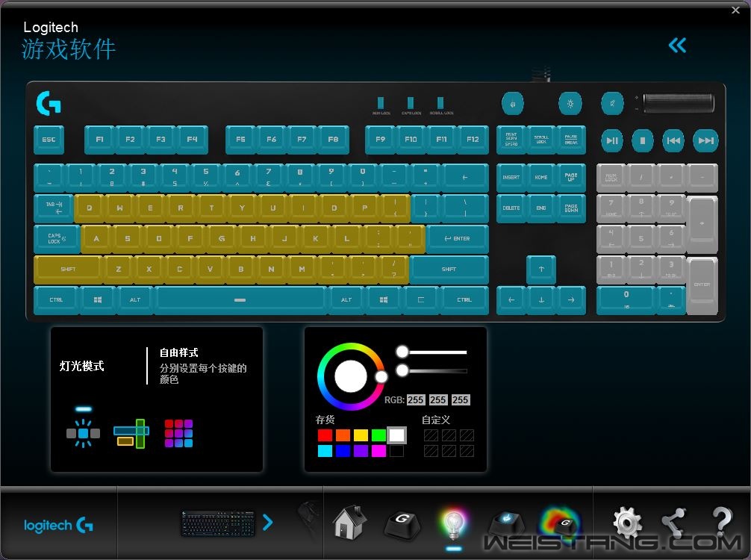Select the lighting settings light bulb icon
This screenshot has height=560, width=751.
pos(453,523)
